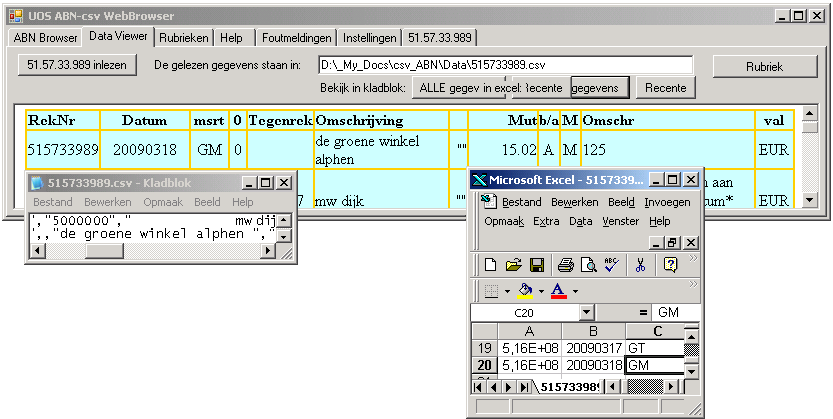Expand more formatting toolbar buttons chevron in Excel
Screen dimensions: 833x419
tap(693, 285)
